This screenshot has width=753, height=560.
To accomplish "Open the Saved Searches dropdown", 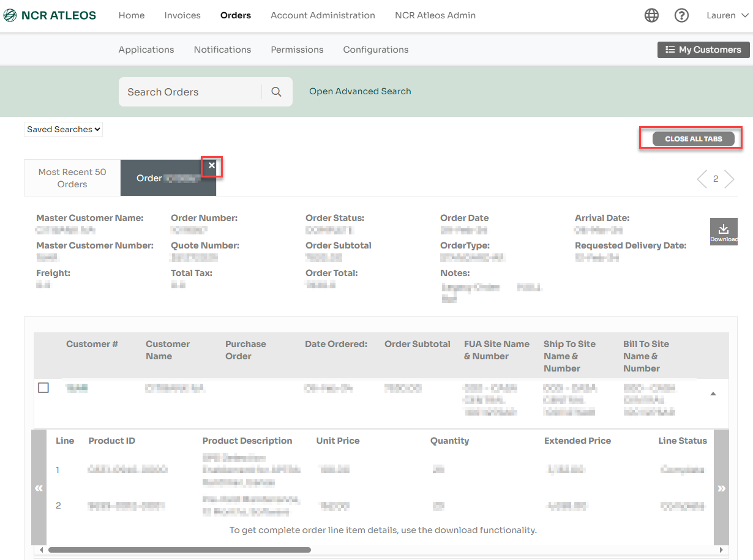I will pyautogui.click(x=64, y=129).
